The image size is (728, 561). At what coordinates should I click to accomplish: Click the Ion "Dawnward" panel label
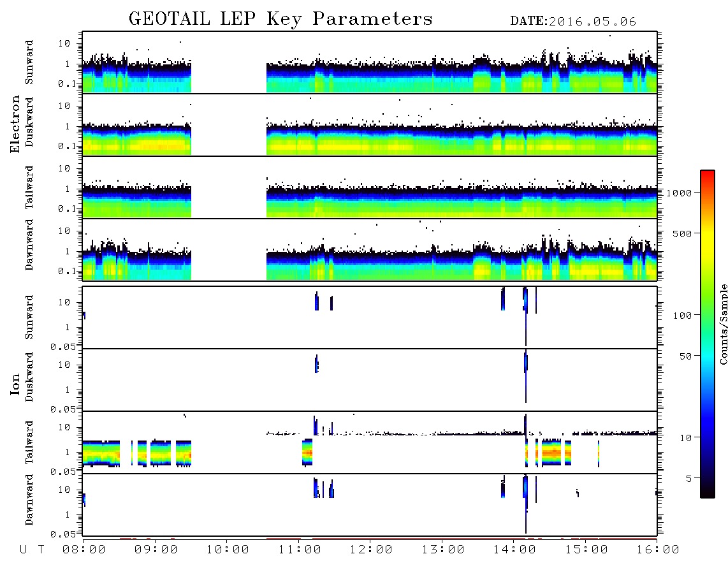coord(29,500)
